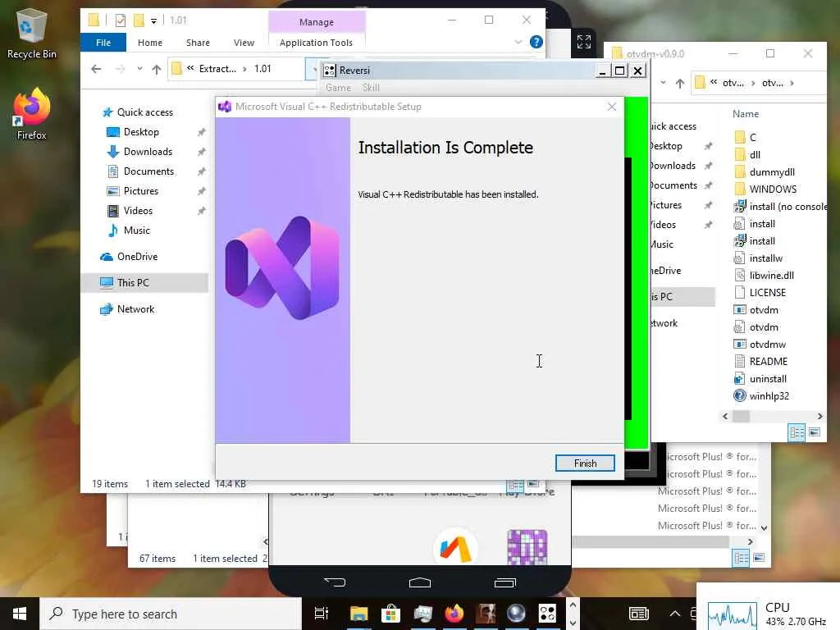Select Videos in left navigation pane
The image size is (840, 630).
click(x=138, y=211)
